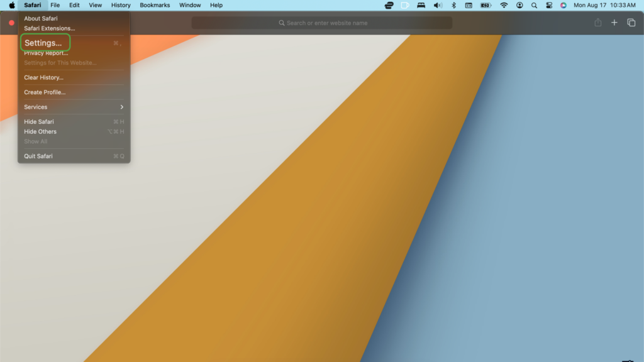Open the keyboard input menu icon
This screenshot has height=362, width=644.
pos(469,5)
